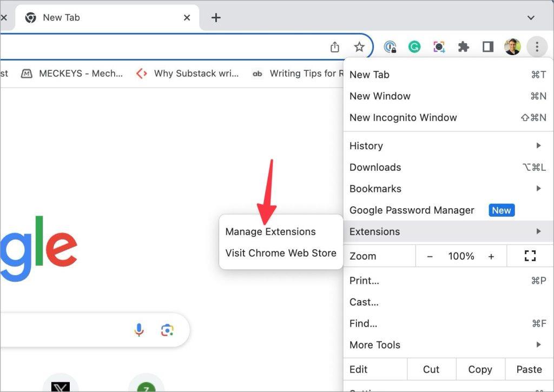Select Cast... from the menu
Screen dimensions: 554x392
448,302
